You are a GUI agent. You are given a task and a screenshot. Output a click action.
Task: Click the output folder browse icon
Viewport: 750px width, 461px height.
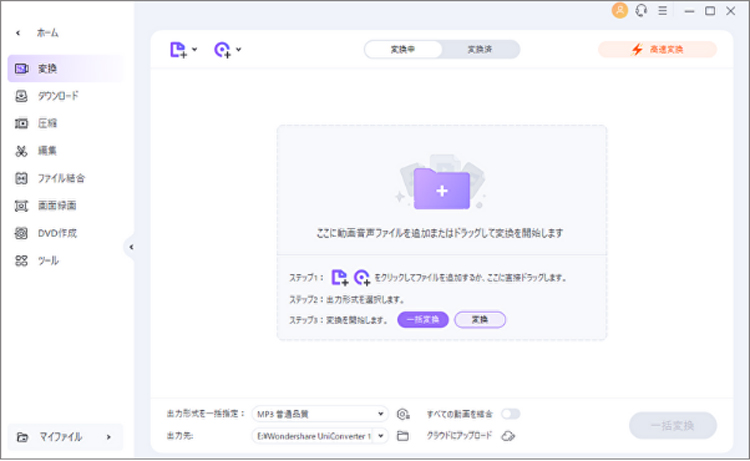[403, 436]
